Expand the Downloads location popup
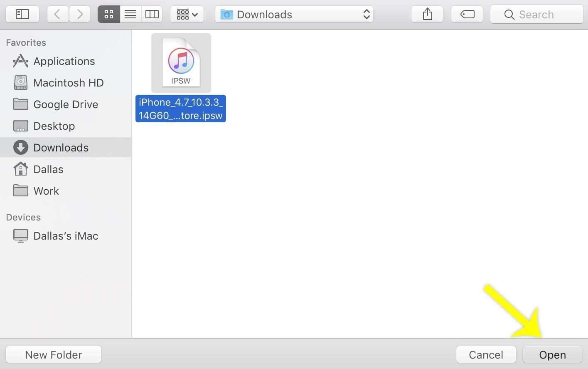588x369 pixels. pyautogui.click(x=294, y=15)
